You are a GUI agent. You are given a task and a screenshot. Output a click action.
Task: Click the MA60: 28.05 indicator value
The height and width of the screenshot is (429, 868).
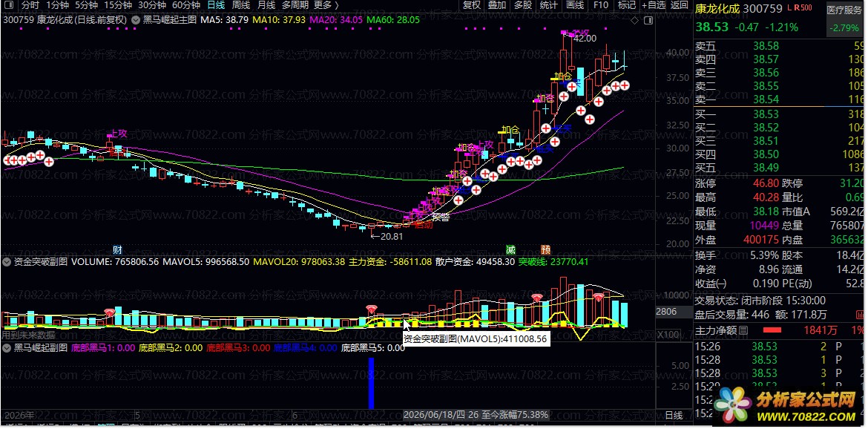[x=393, y=19]
